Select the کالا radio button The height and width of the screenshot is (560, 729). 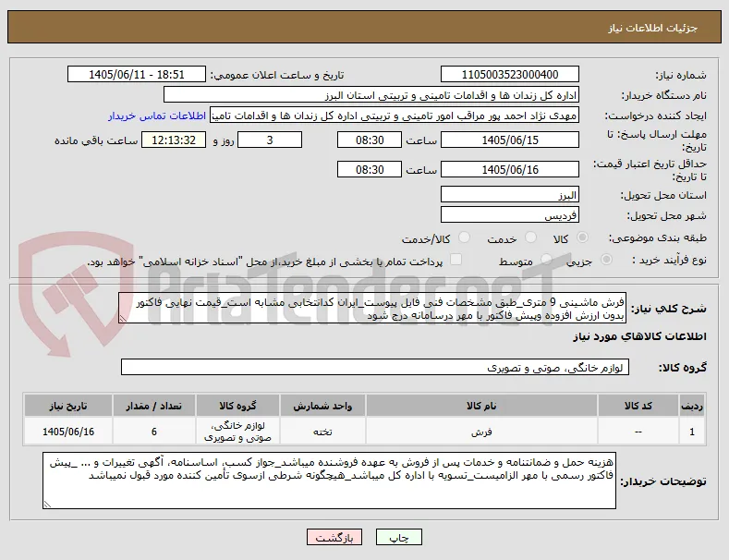coord(582,237)
